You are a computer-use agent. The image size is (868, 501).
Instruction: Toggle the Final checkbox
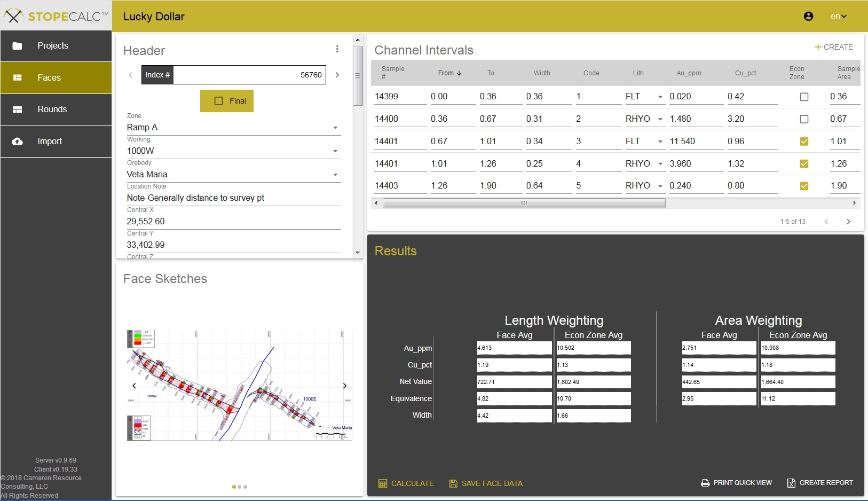(x=218, y=101)
